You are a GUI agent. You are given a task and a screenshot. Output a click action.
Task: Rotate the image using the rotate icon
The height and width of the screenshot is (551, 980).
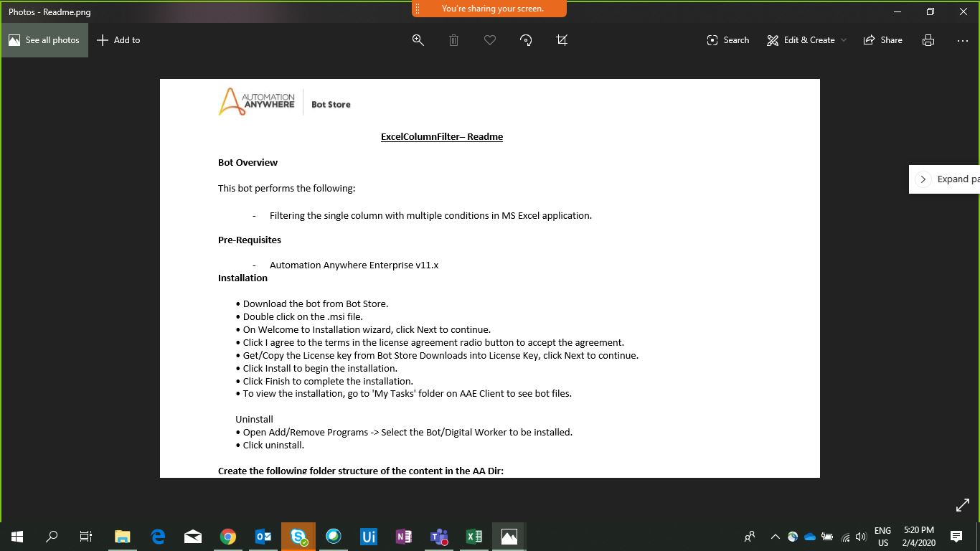pos(526,40)
